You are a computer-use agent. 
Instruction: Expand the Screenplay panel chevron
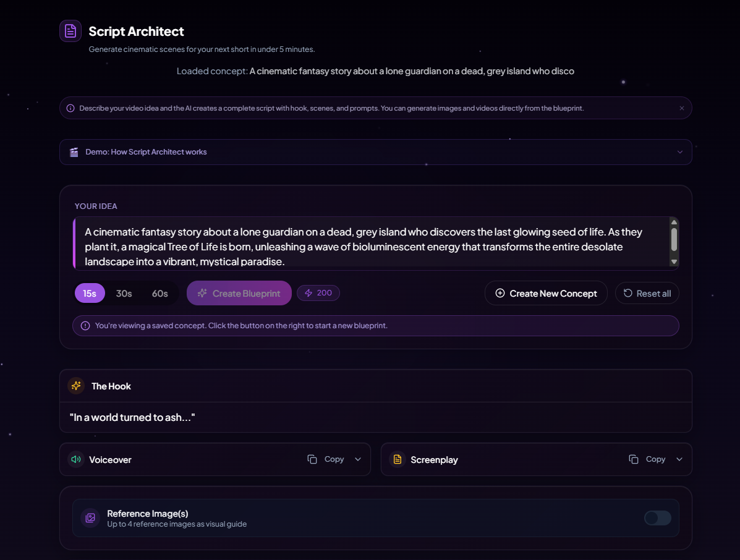point(679,459)
